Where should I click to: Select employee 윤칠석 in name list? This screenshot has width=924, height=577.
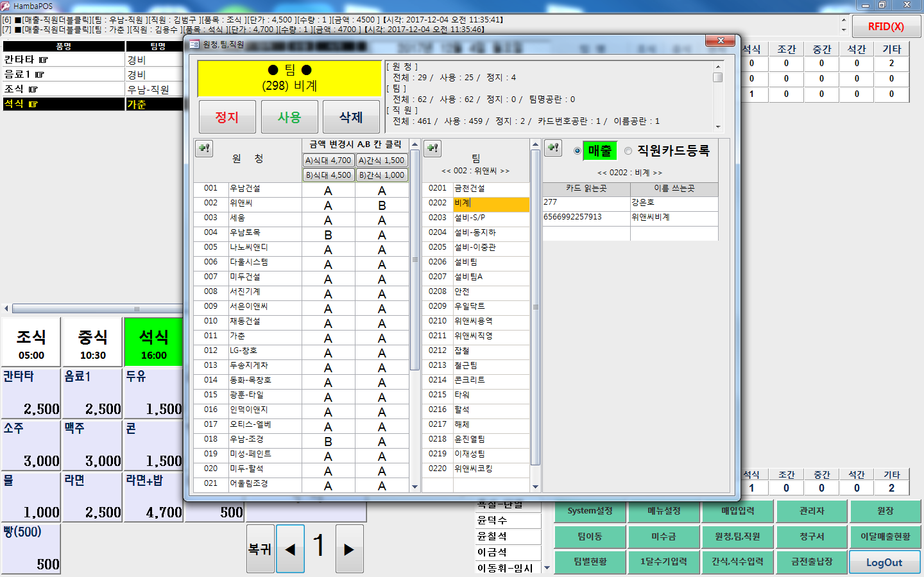click(x=508, y=536)
